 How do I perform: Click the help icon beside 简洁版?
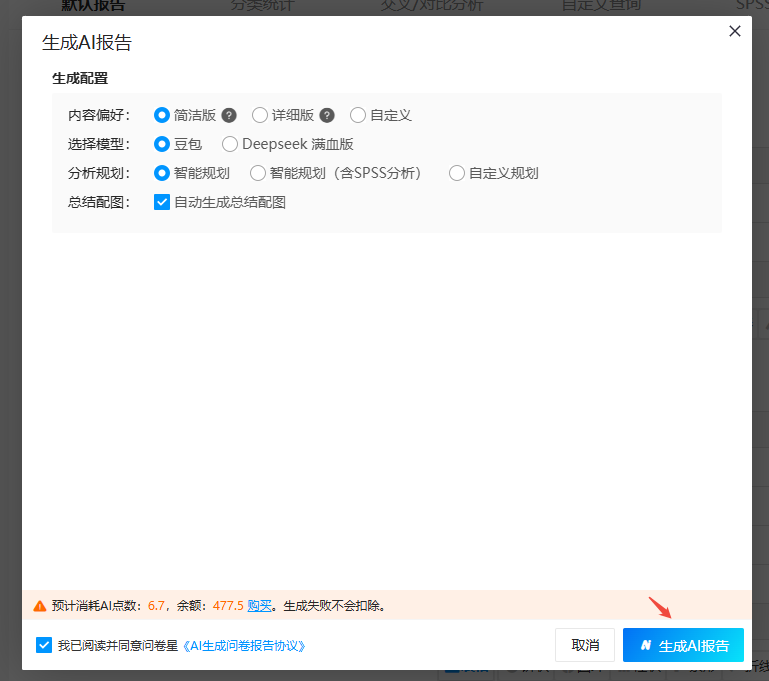tap(229, 115)
